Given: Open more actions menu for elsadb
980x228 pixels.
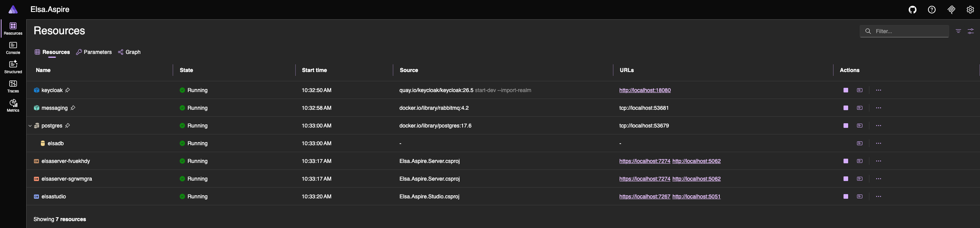Looking at the screenshot, I should pyautogui.click(x=879, y=143).
